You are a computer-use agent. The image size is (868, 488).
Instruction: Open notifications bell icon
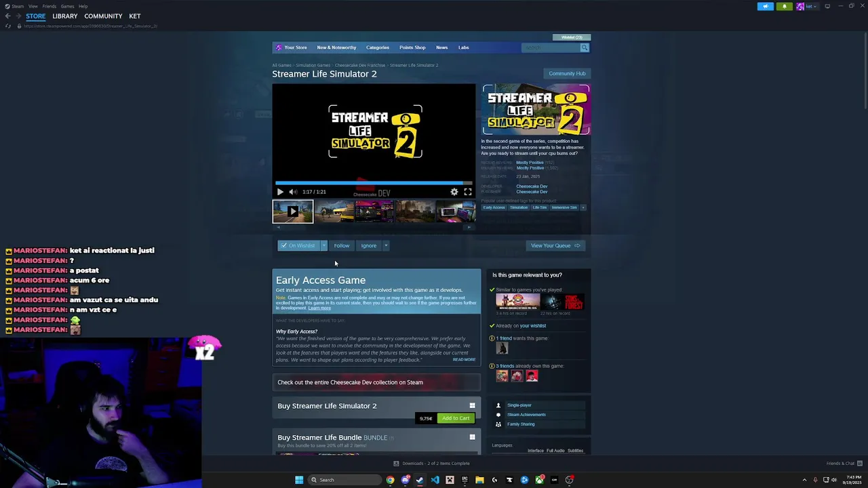[785, 6]
